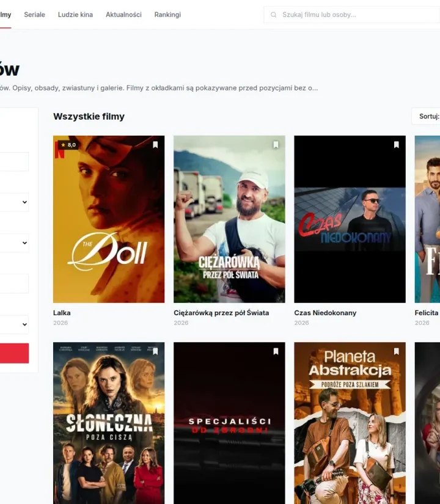Open the Rankingi section
The width and height of the screenshot is (440, 504).
coord(167,15)
